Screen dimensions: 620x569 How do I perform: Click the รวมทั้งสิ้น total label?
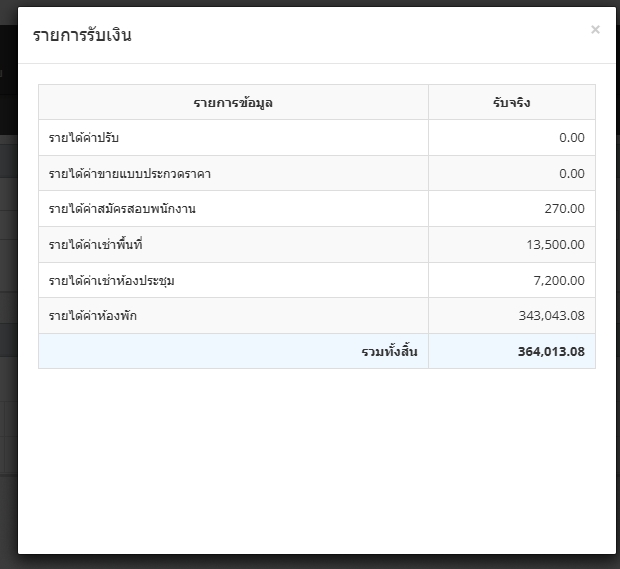click(389, 352)
